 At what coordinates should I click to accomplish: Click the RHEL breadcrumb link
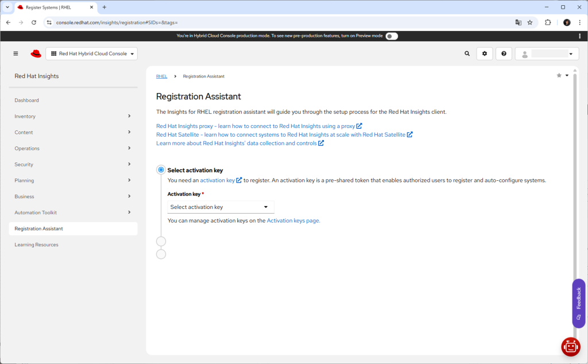[x=161, y=76]
